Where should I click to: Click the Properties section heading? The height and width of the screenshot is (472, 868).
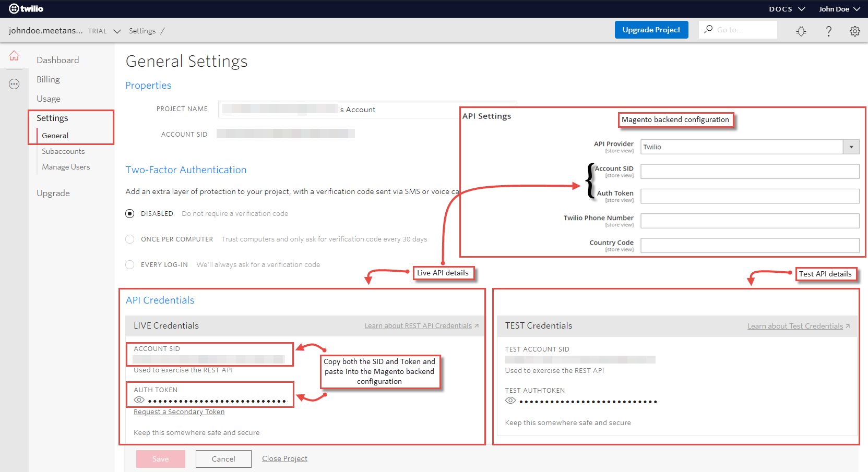148,86
